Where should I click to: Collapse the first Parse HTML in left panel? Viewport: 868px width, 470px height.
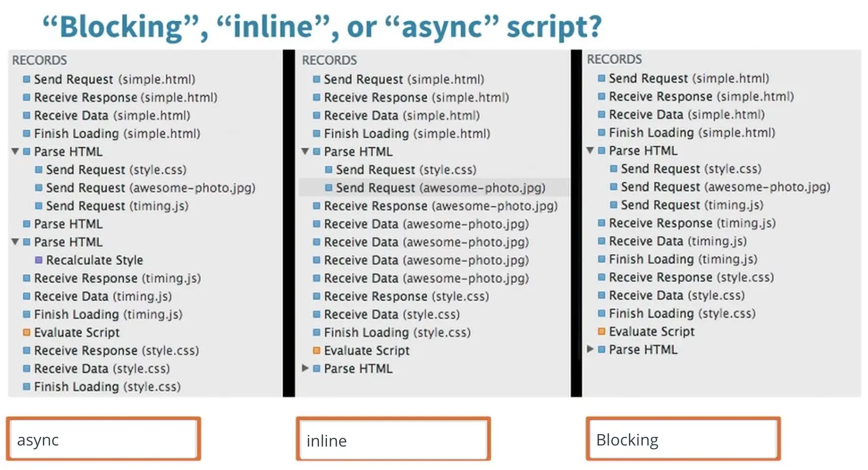[15, 152]
